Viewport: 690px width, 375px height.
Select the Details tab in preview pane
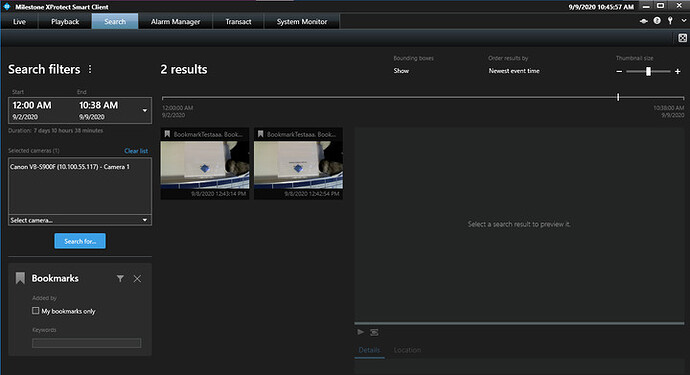[x=369, y=350]
